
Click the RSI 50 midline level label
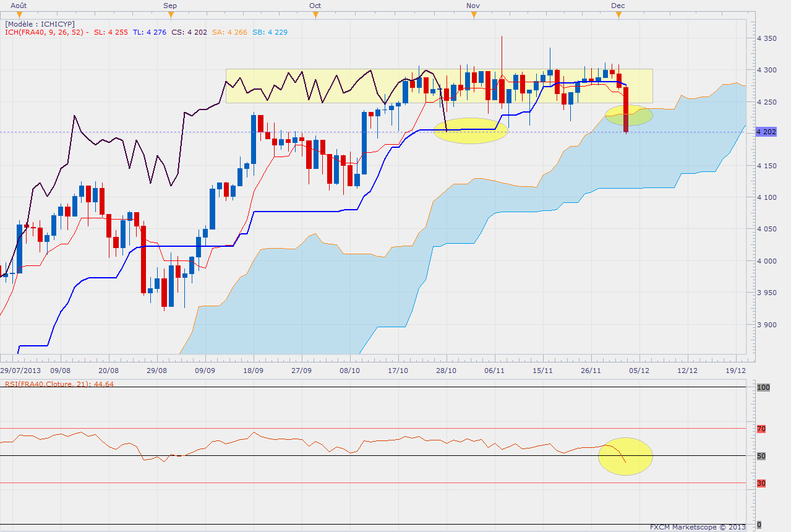pyautogui.click(x=761, y=456)
